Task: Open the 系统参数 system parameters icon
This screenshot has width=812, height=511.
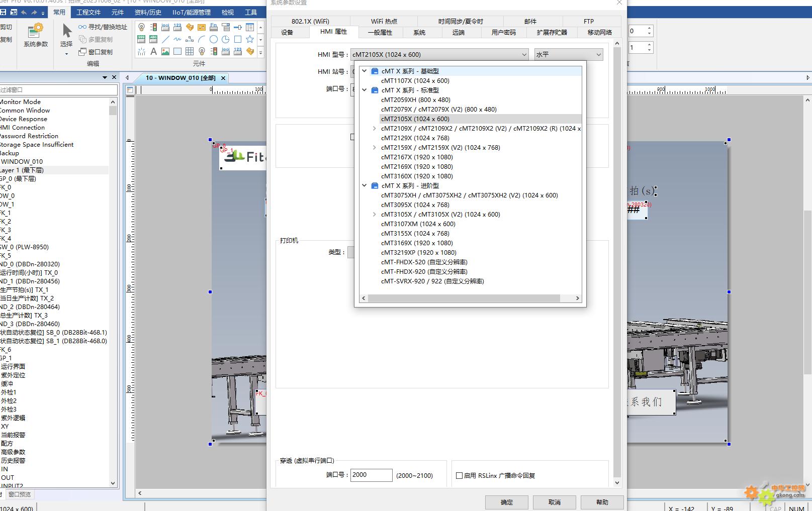Action: coord(35,35)
